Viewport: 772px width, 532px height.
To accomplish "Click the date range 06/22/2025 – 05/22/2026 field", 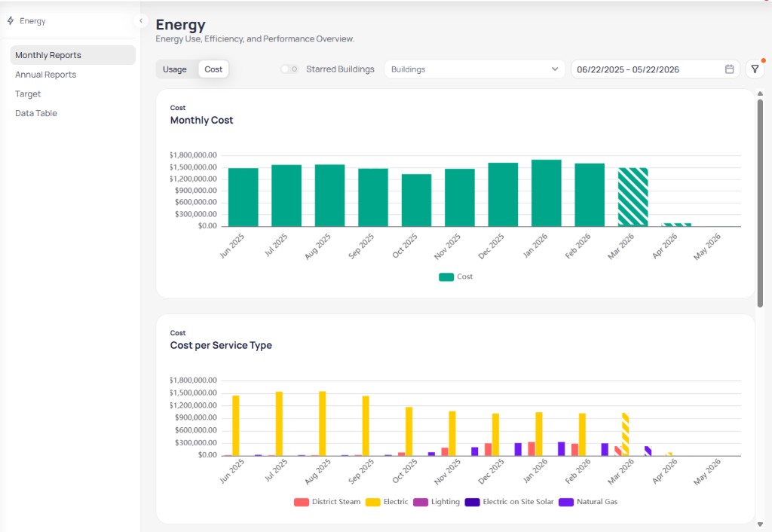I will [654, 69].
